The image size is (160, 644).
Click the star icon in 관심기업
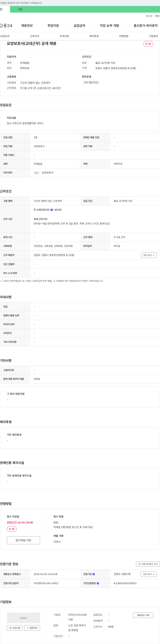point(10,628)
